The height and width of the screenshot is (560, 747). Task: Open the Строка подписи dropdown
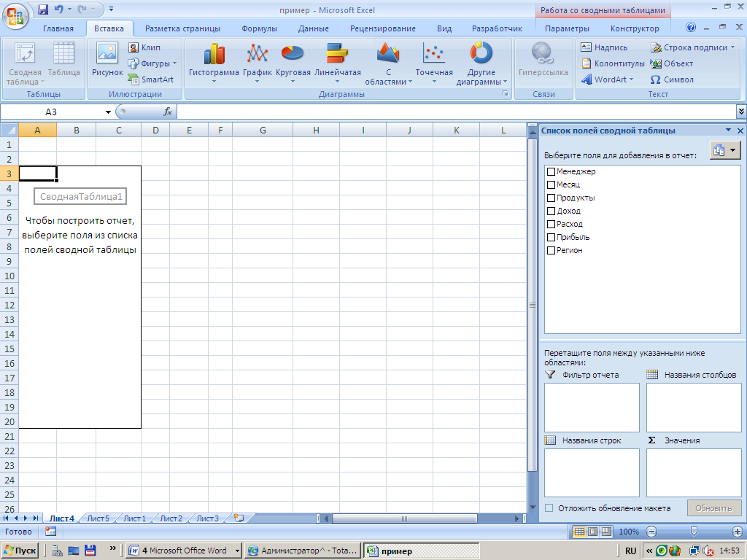tap(693, 47)
